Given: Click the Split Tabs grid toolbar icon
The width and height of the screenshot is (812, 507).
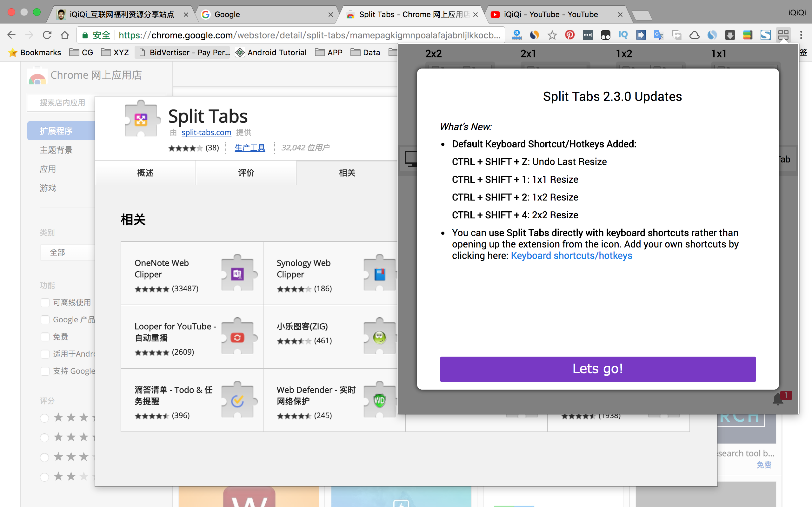Looking at the screenshot, I should click(x=783, y=35).
